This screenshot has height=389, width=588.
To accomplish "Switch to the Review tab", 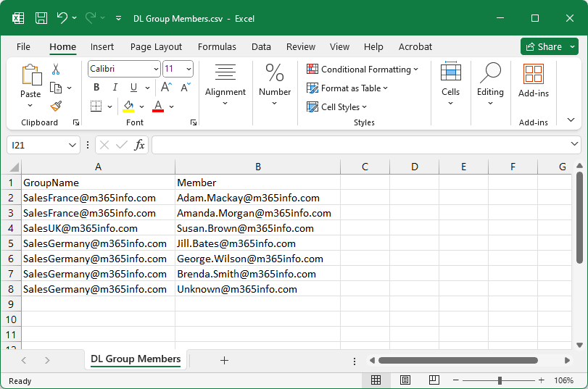I will pyautogui.click(x=301, y=47).
